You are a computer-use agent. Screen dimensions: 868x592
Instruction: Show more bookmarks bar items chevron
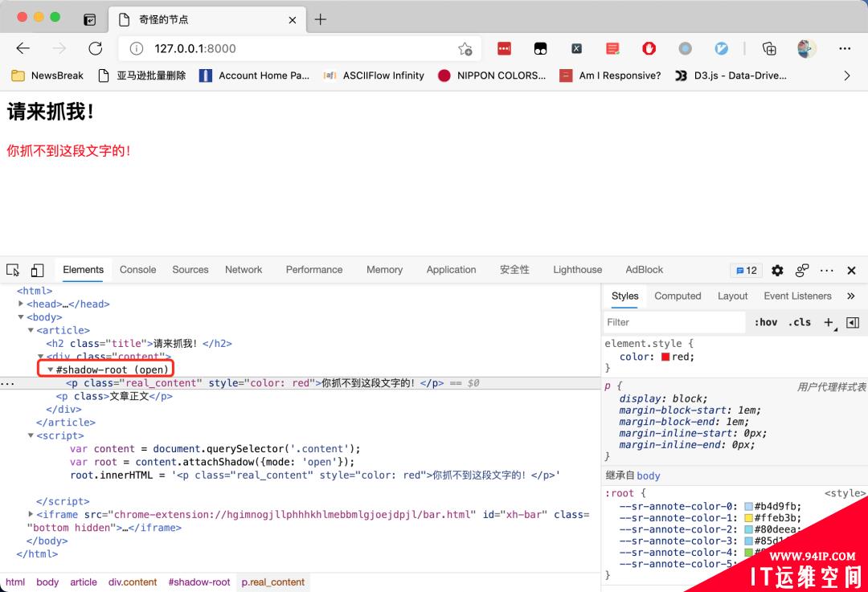point(846,76)
